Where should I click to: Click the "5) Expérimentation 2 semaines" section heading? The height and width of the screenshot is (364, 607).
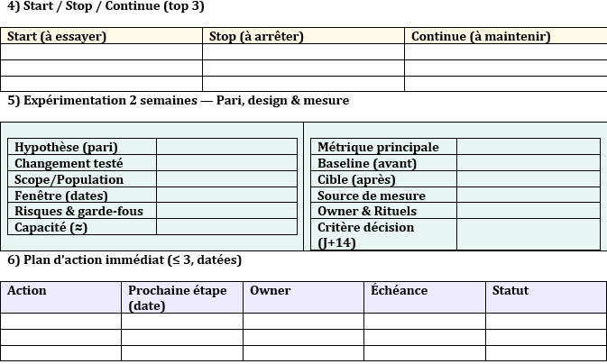click(178, 101)
